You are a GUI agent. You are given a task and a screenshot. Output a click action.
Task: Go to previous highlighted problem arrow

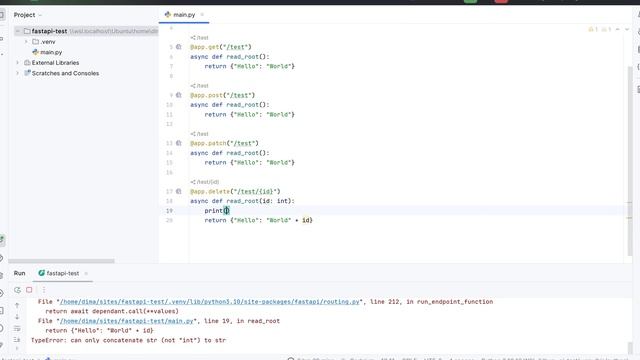618,29
